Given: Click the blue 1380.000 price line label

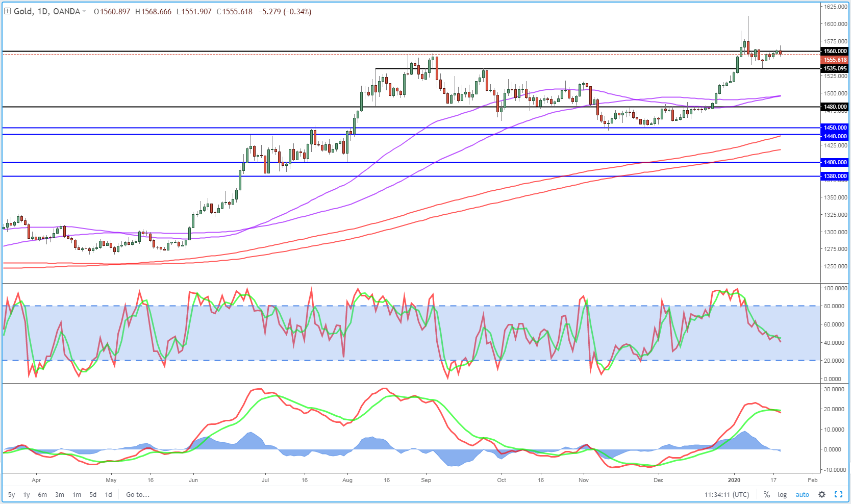Looking at the screenshot, I should tap(835, 176).
